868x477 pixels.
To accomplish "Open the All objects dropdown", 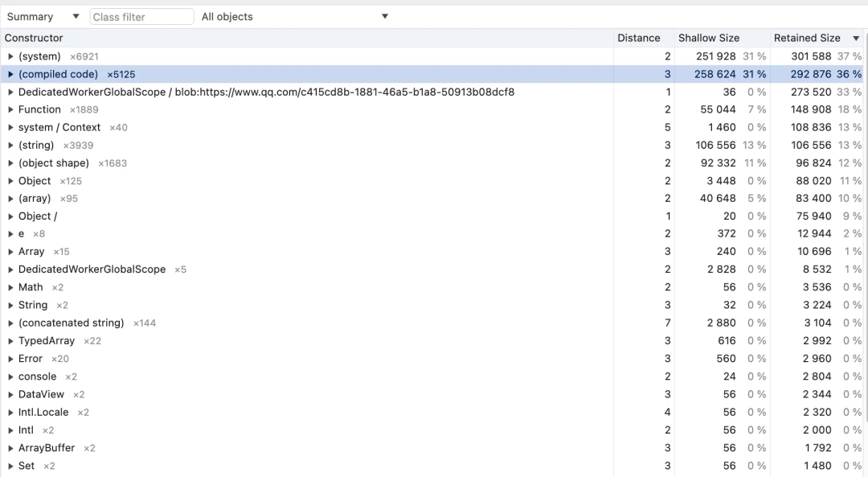I will coord(294,17).
